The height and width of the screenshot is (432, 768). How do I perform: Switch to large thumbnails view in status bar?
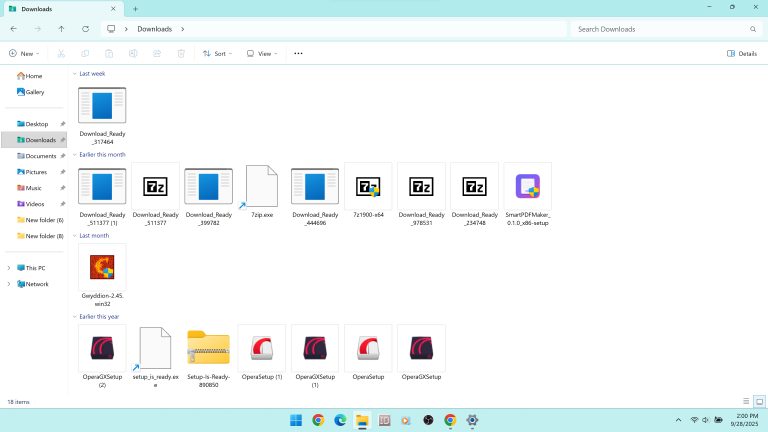tap(759, 401)
